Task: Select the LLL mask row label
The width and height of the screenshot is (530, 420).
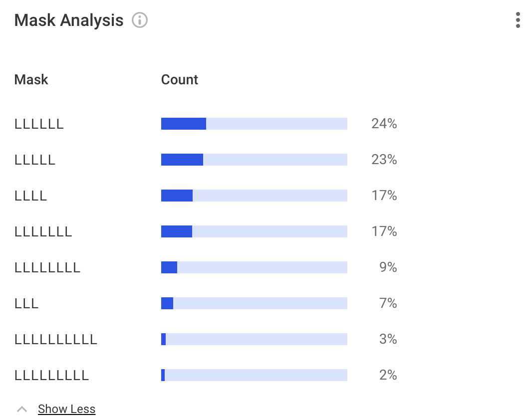Action: pyautogui.click(x=26, y=303)
